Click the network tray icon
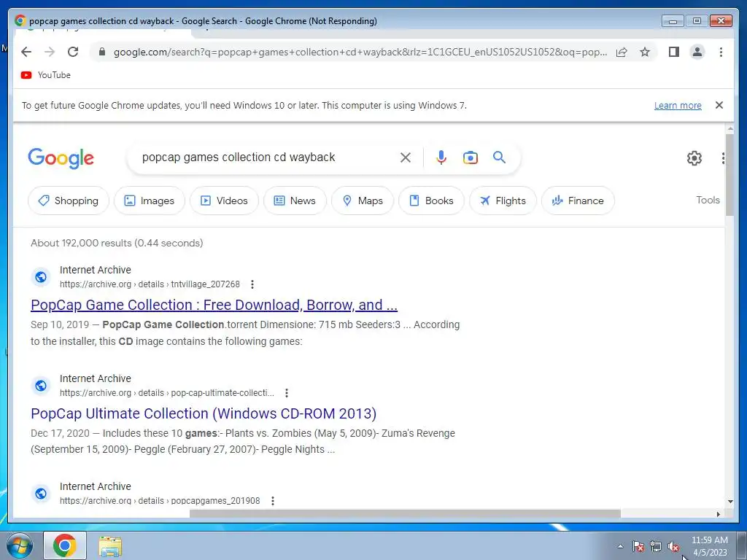Viewport: 747px width, 560px height. 656,546
